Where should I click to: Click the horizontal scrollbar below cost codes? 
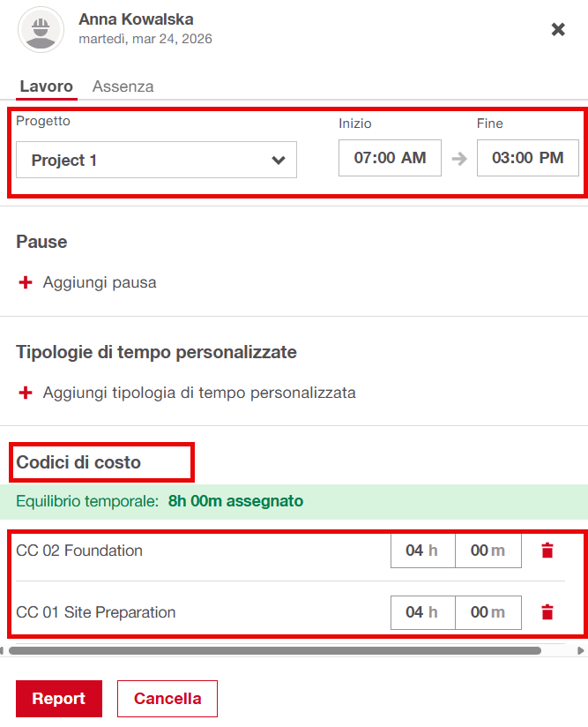tap(275, 651)
